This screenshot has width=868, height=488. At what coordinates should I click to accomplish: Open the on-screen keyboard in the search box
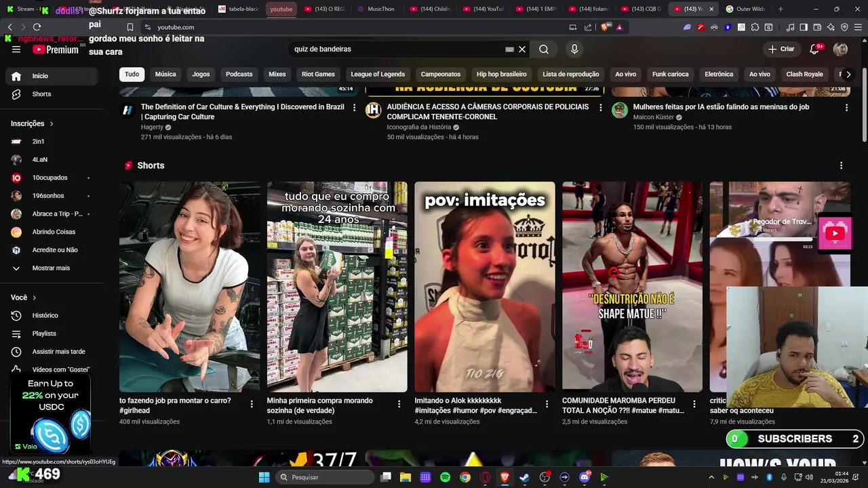coord(509,49)
